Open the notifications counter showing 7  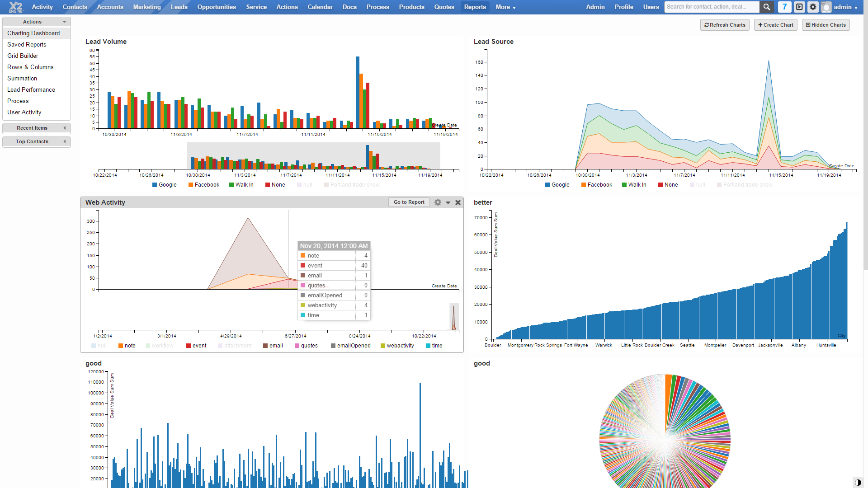click(784, 7)
